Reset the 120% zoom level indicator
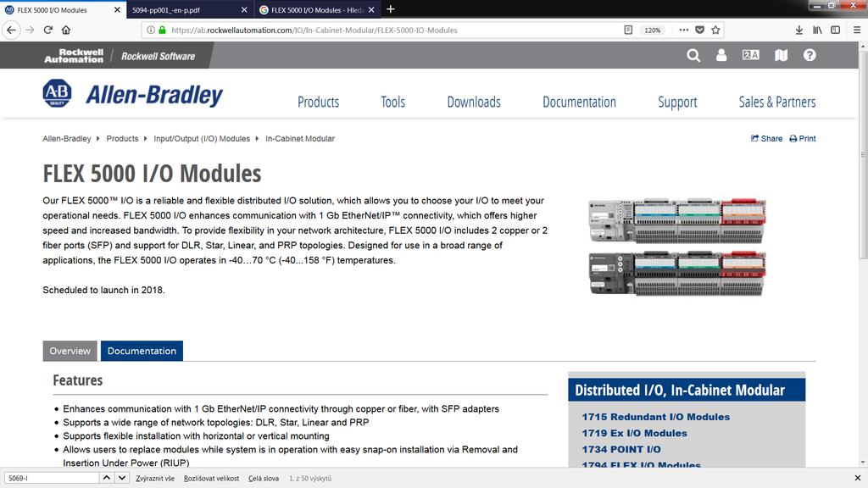 [652, 30]
